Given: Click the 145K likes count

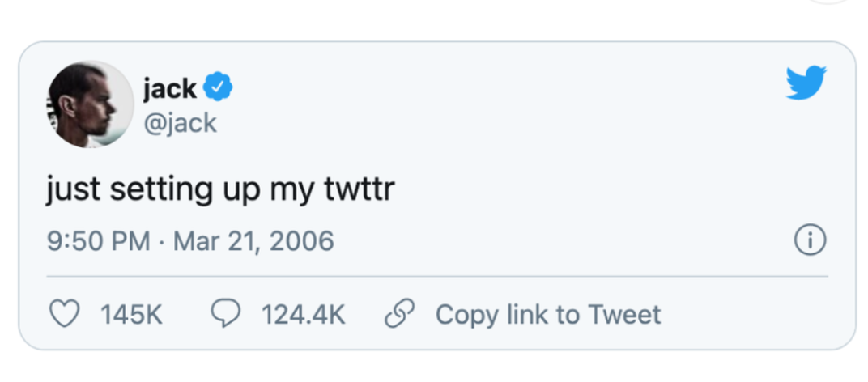Looking at the screenshot, I should 131,315.
